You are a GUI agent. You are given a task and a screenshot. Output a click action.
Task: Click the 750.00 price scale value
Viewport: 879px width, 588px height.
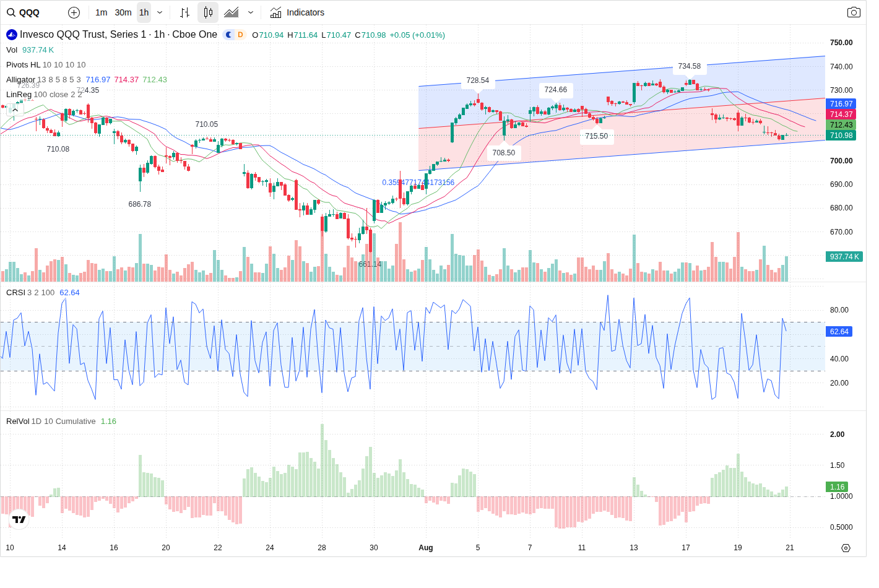(x=841, y=43)
